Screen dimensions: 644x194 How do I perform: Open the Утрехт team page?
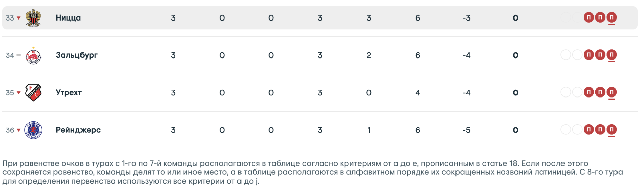point(69,92)
